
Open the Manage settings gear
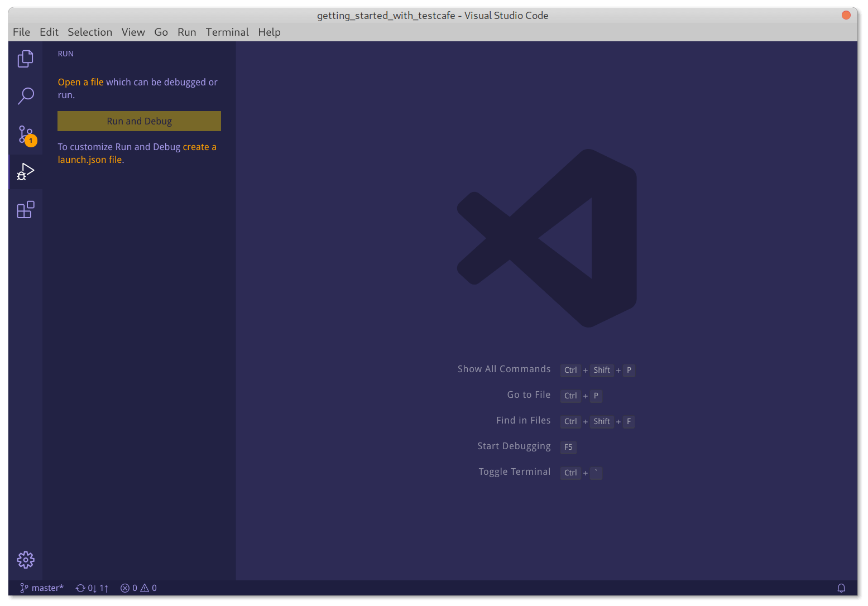point(26,560)
